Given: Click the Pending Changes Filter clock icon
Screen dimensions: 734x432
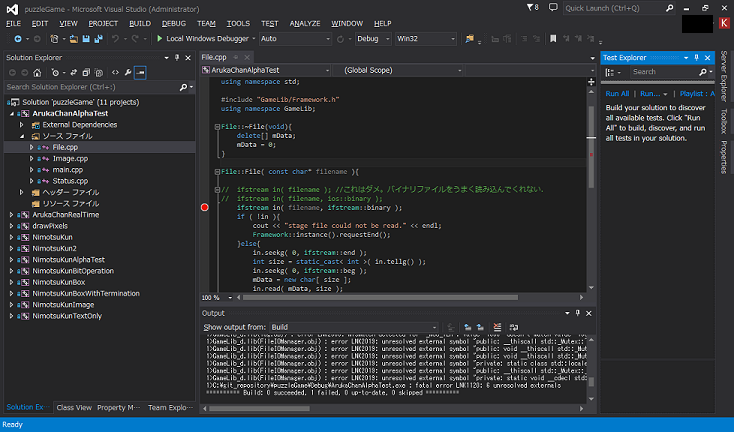Looking at the screenshot, I should tap(56, 73).
